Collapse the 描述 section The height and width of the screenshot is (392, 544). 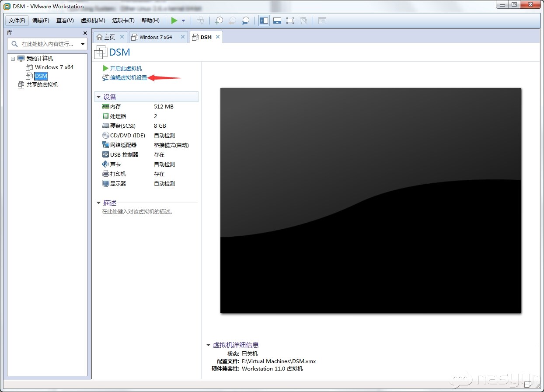pos(99,203)
